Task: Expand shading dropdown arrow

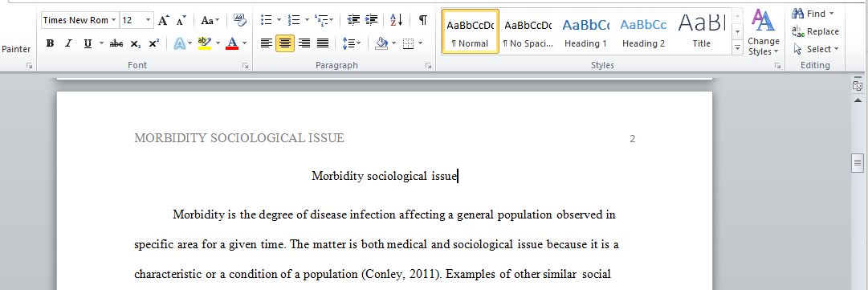Action: point(393,43)
